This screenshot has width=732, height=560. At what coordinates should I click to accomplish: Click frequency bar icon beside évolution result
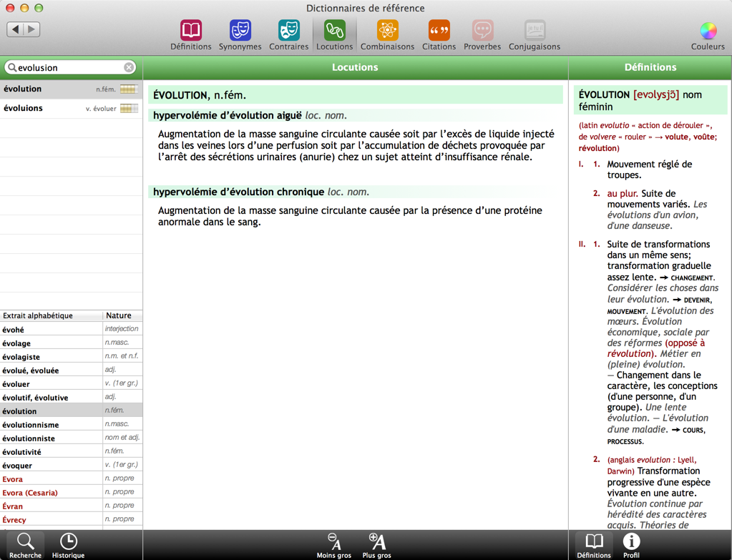pos(129,89)
